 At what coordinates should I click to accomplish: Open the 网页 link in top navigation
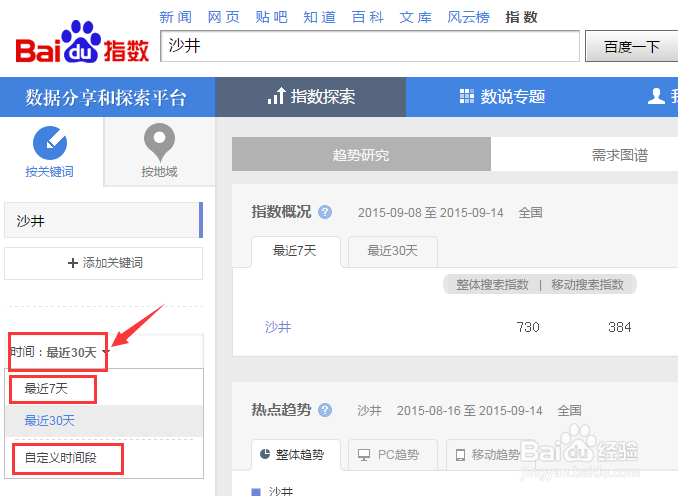[x=224, y=17]
